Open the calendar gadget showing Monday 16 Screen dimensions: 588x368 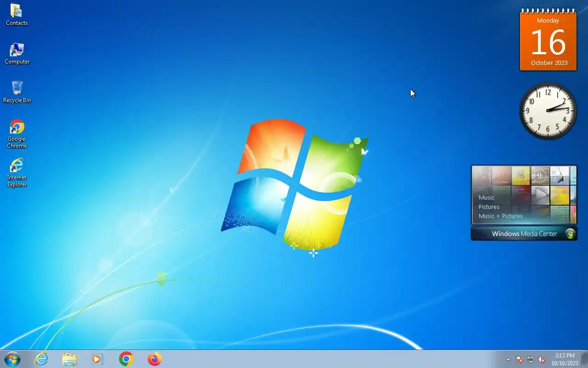tap(548, 40)
